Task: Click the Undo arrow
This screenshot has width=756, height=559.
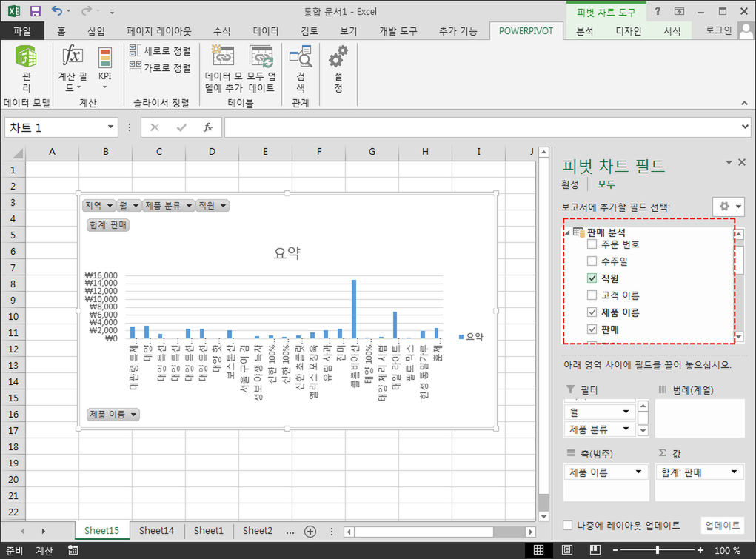Action: (x=57, y=10)
